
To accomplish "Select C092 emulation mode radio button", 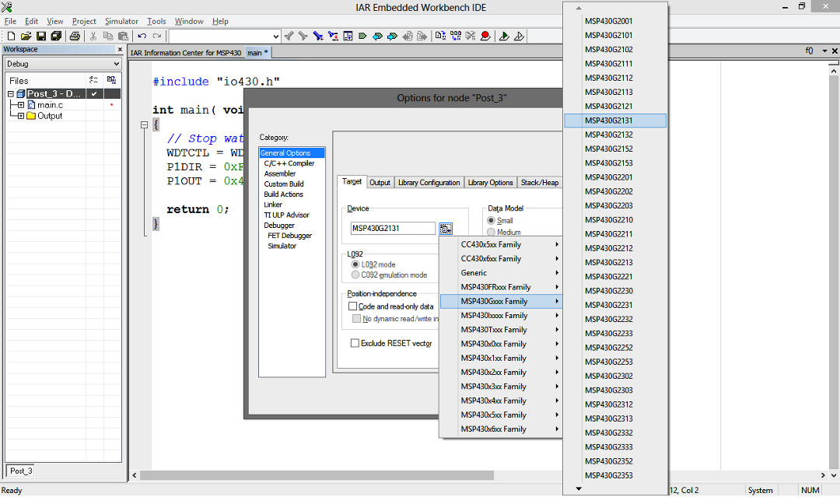I will coord(355,275).
